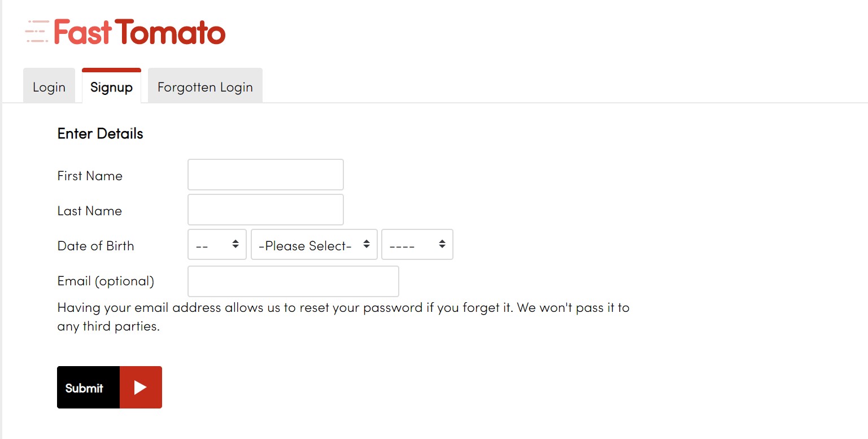This screenshot has height=439, width=868.
Task: Submit the signup form
Action: 110,388
